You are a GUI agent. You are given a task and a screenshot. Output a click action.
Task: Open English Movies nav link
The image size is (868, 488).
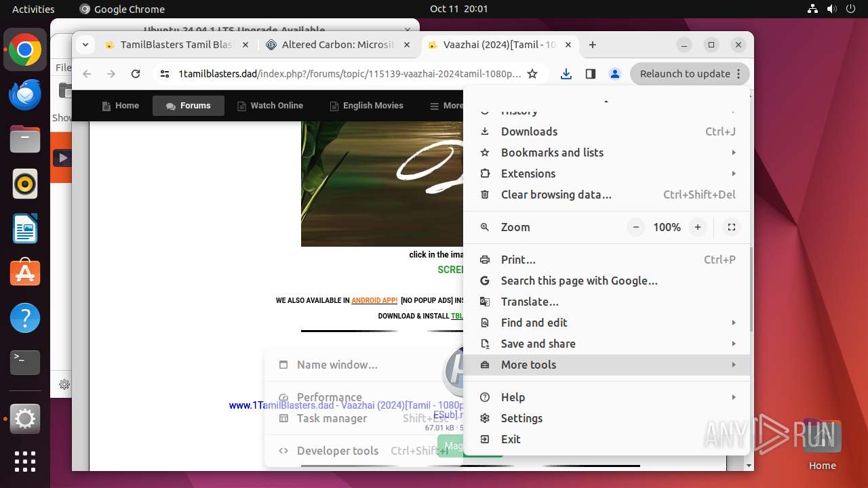click(366, 106)
